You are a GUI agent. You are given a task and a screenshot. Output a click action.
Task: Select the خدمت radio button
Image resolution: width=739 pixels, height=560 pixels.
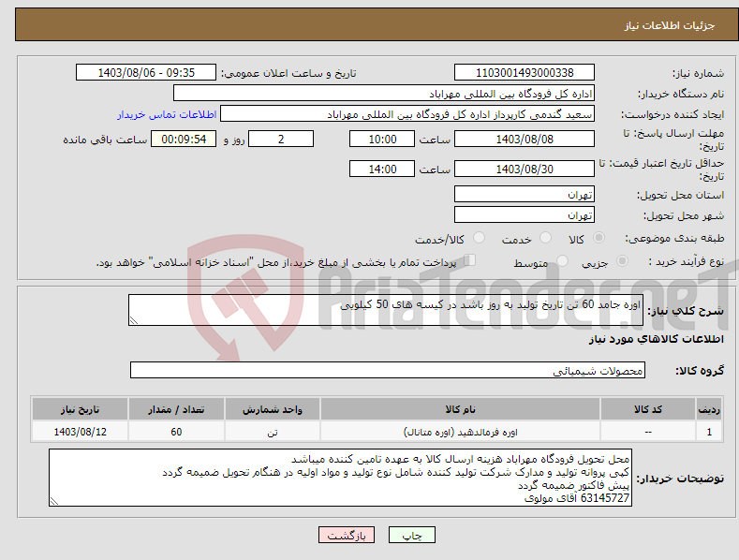tap(545, 238)
